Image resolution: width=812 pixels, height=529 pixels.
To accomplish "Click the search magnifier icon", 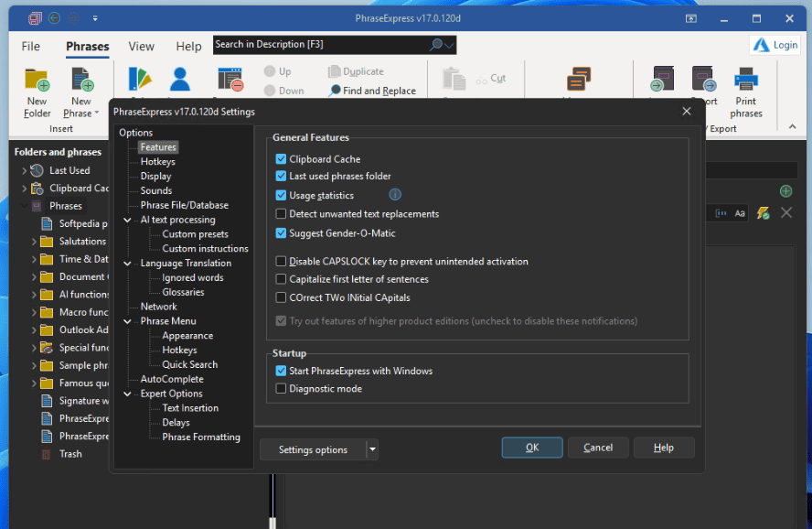I will (x=436, y=45).
